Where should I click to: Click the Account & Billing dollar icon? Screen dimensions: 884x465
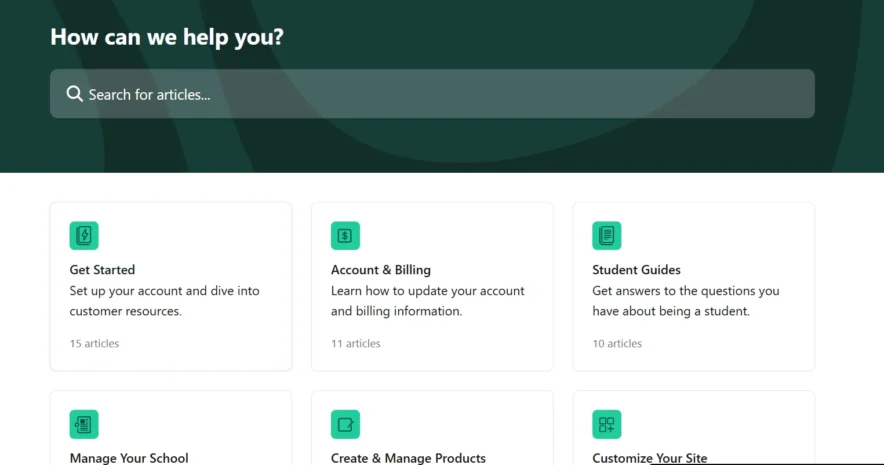click(345, 236)
